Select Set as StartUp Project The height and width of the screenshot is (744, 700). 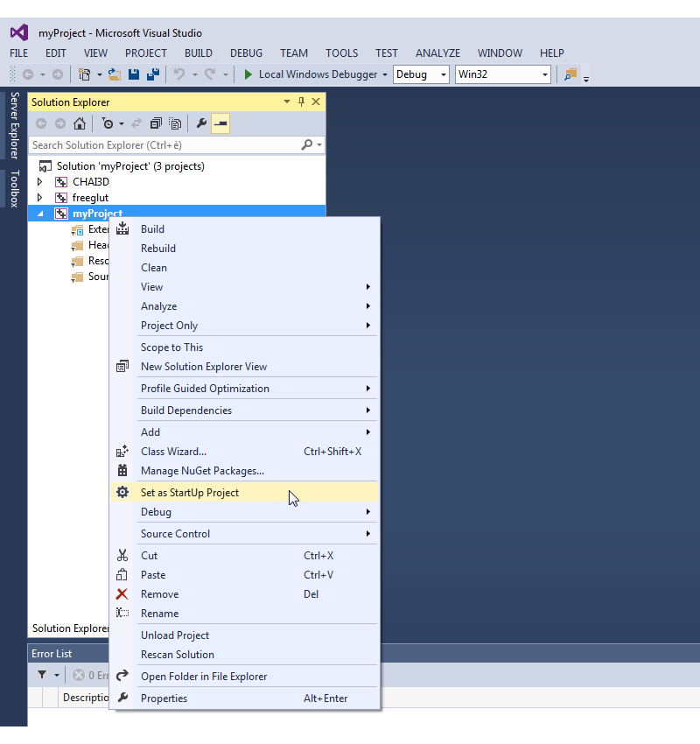pos(244,493)
